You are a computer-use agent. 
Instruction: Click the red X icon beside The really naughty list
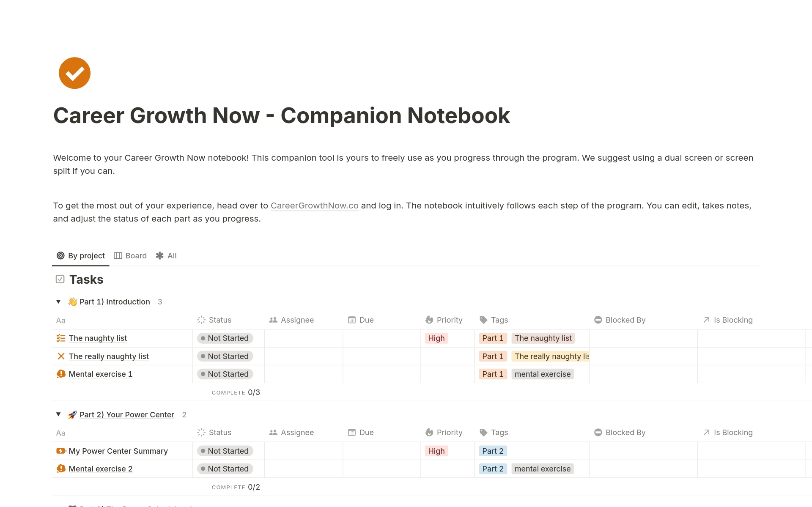tap(61, 356)
